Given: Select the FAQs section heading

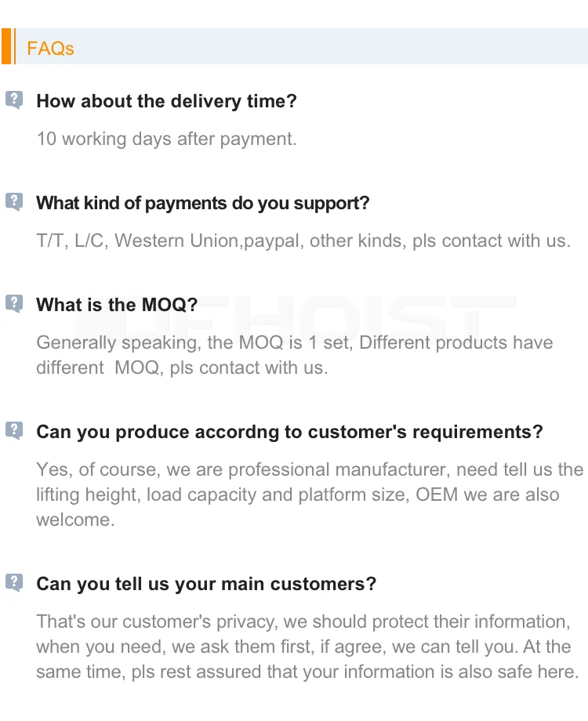Looking at the screenshot, I should point(51,49).
